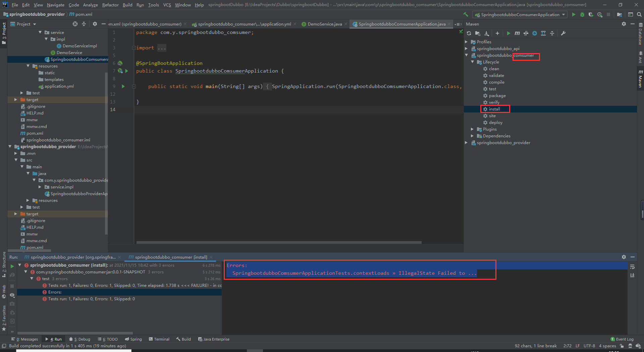
Task: Close springbootdubbo_comsumer [install] Run tab
Action: pos(211,257)
